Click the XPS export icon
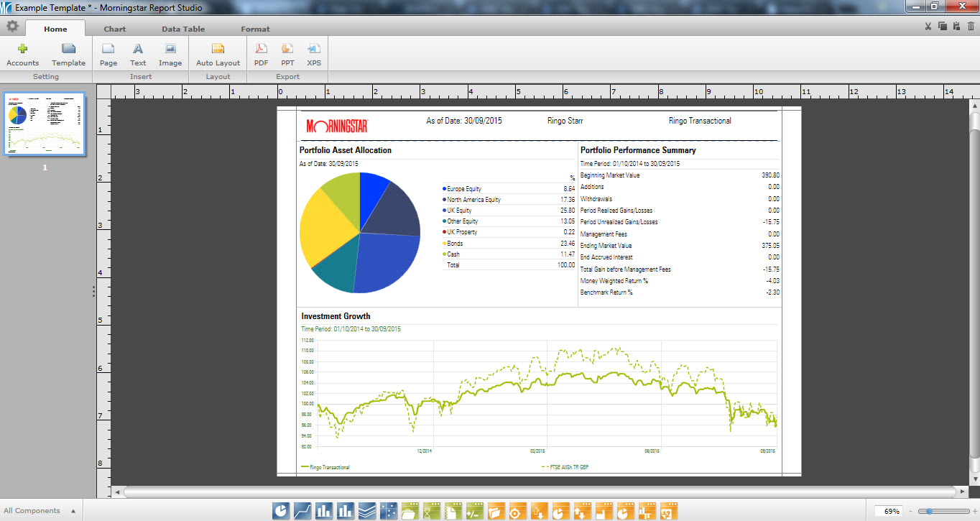This screenshot has width=980, height=521. point(314,54)
